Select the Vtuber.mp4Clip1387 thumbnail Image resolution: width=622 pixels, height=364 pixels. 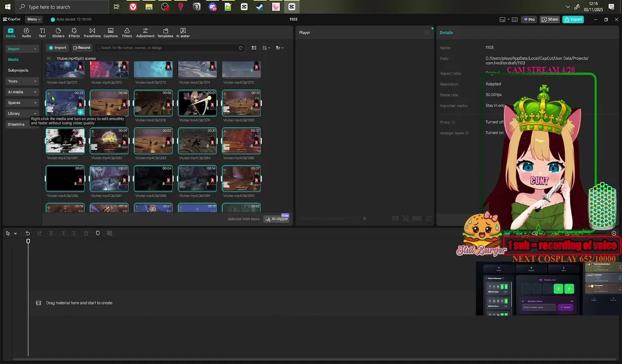[109, 178]
